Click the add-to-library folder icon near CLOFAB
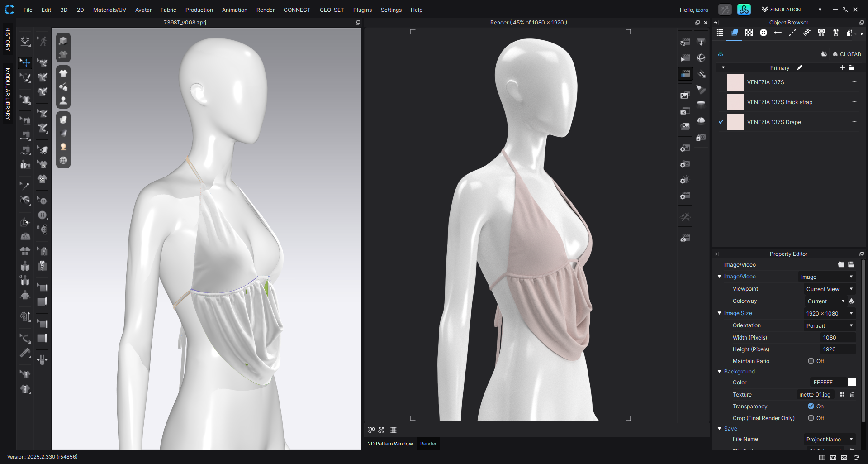Viewport: 868px width, 464px height. pos(824,54)
